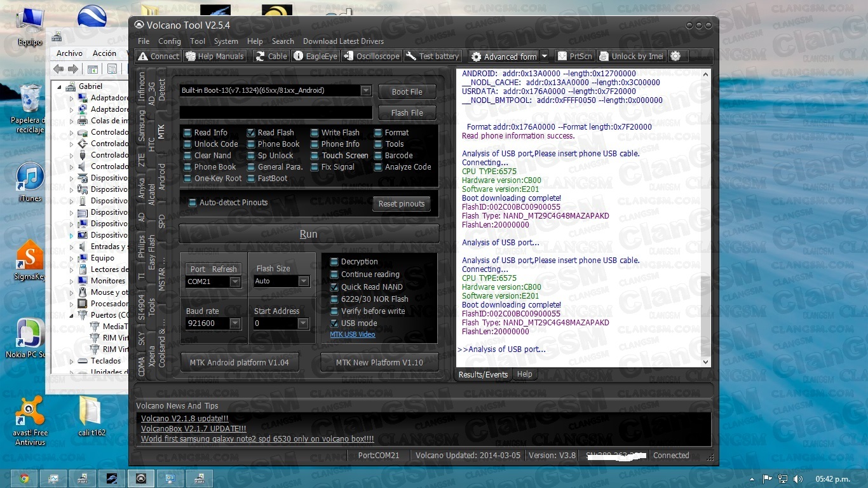Toggle the Decryption checkbox
Image resolution: width=868 pixels, height=488 pixels.
point(334,262)
